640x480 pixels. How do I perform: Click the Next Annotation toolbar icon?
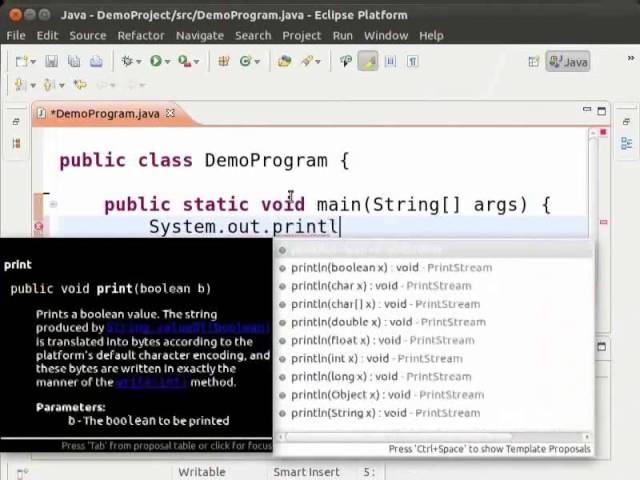click(x=20, y=85)
